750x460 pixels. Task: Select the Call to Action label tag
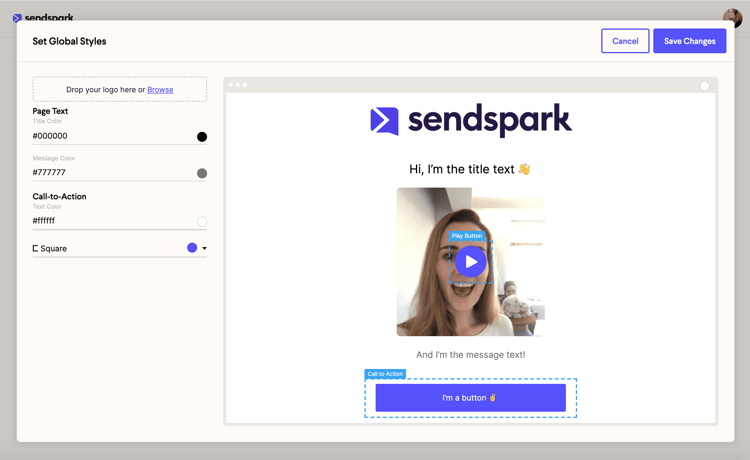[385, 374]
